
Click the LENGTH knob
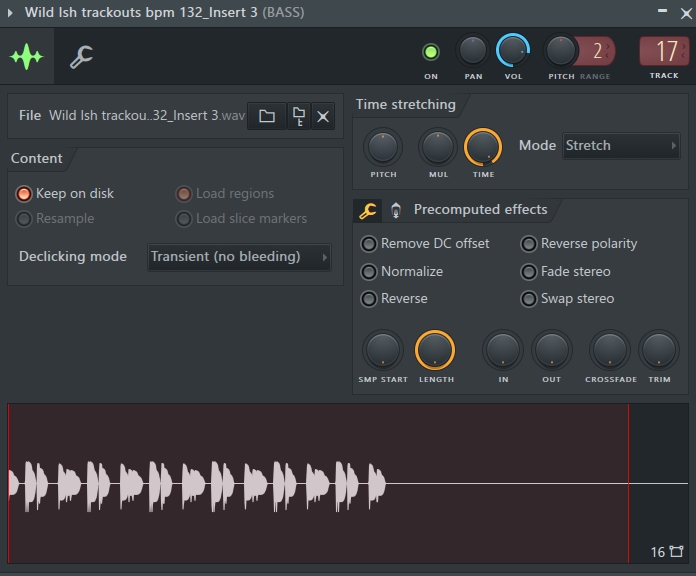click(x=435, y=350)
